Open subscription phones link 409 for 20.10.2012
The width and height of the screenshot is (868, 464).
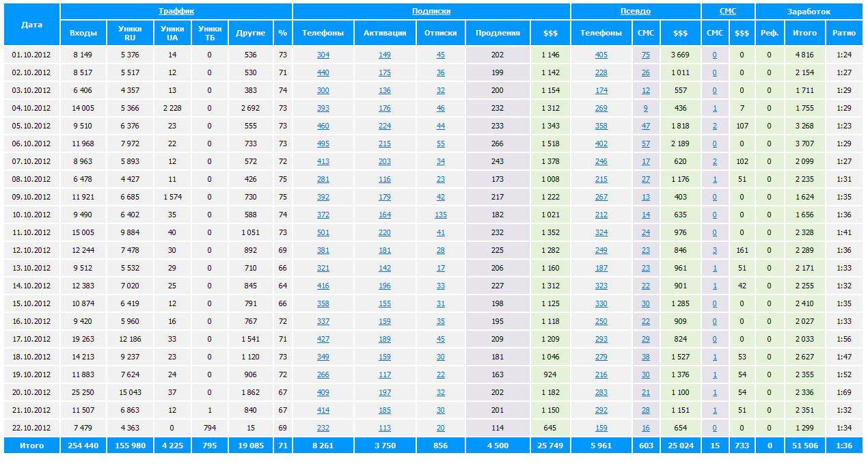pyautogui.click(x=323, y=392)
